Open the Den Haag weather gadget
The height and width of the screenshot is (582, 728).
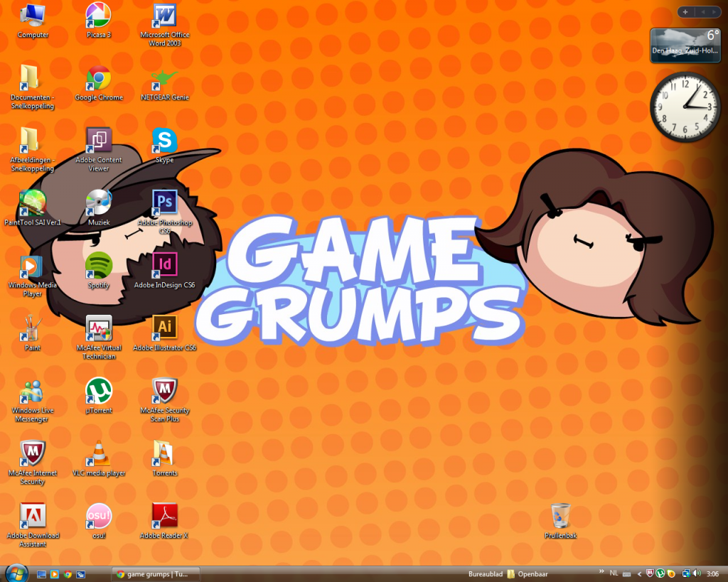pos(685,44)
